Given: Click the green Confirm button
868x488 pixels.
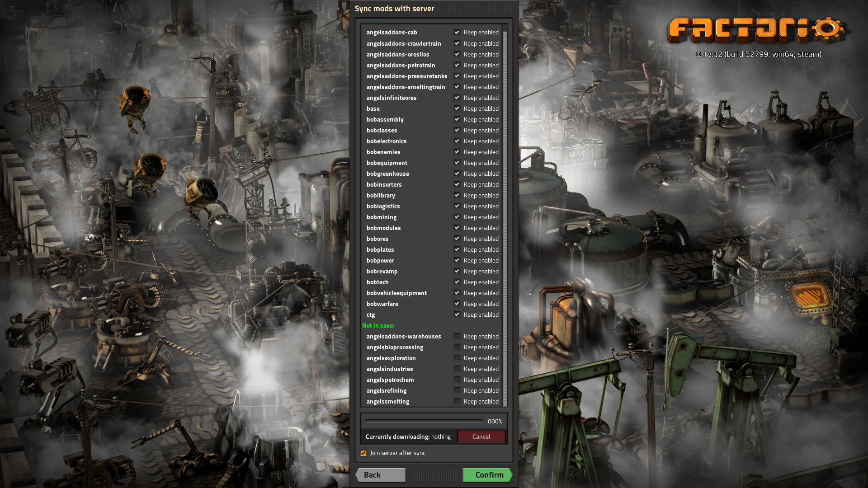Looking at the screenshot, I should tap(487, 475).
